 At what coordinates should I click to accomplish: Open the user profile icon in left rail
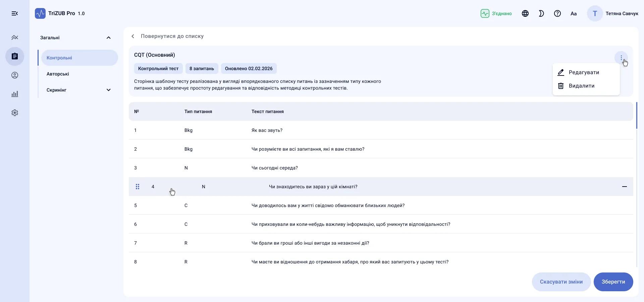point(15,75)
